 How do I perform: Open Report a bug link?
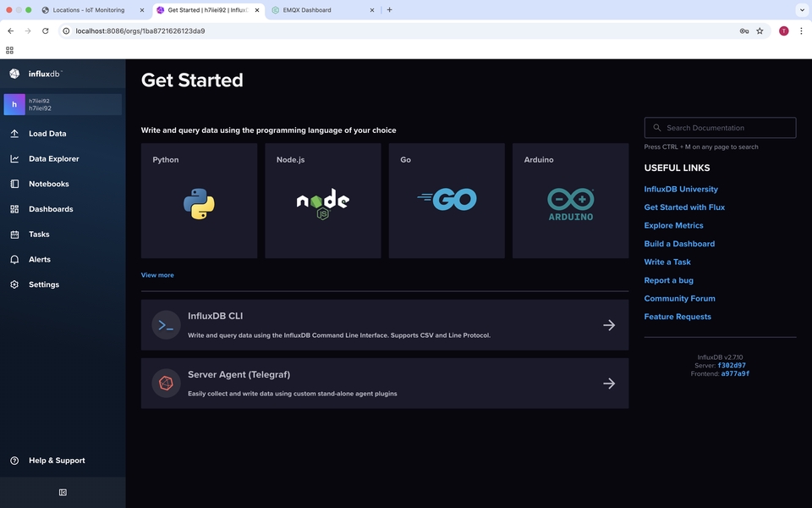pos(668,280)
